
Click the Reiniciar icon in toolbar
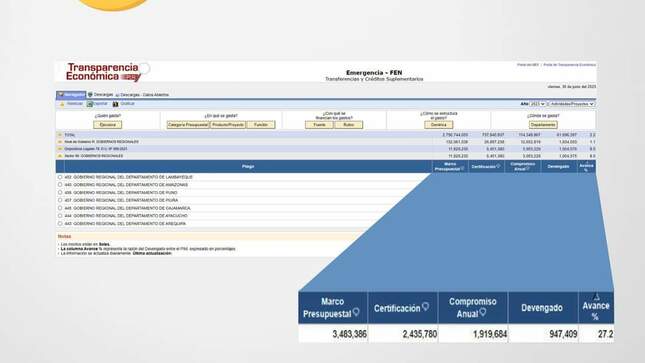[62, 104]
